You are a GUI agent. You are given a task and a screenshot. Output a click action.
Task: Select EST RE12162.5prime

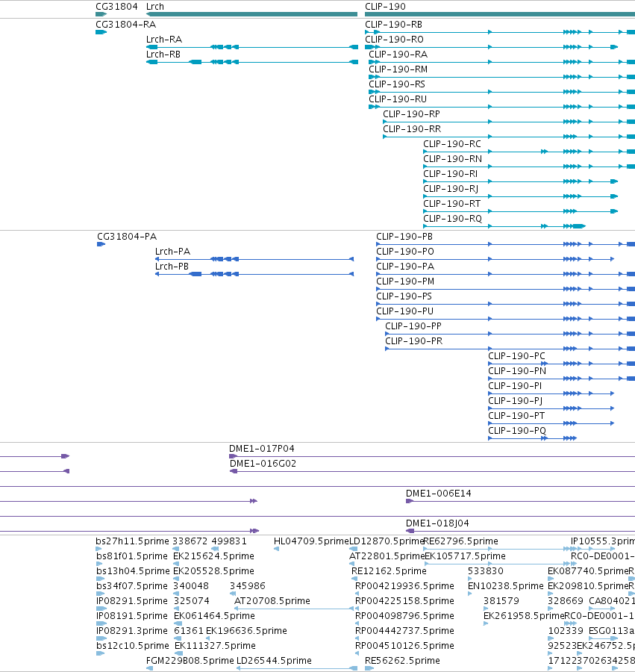click(389, 571)
